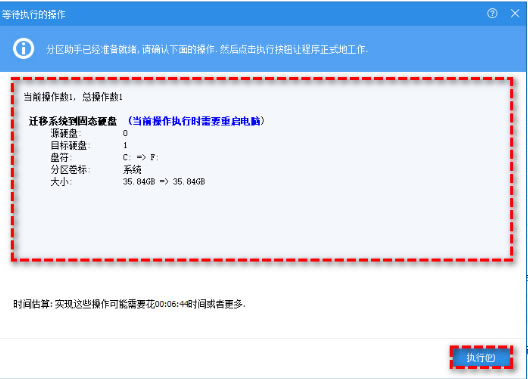This screenshot has width=528, height=379.
Task: Click the 盘符 label
Action: [61, 158]
